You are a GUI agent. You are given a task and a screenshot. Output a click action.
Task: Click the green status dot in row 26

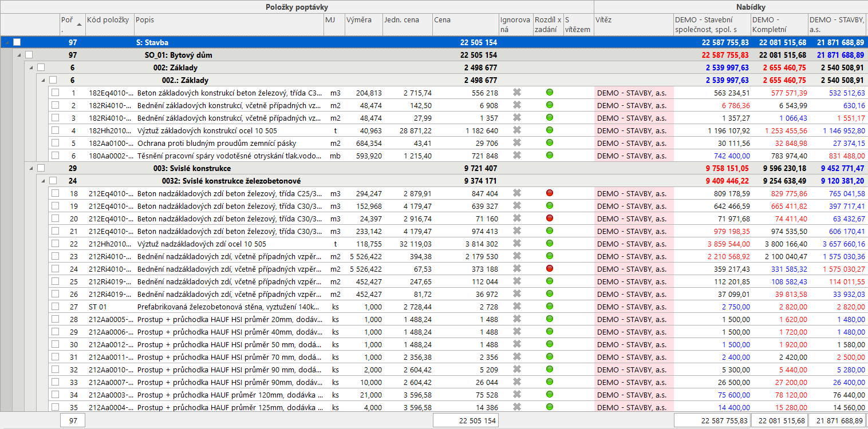550,294
